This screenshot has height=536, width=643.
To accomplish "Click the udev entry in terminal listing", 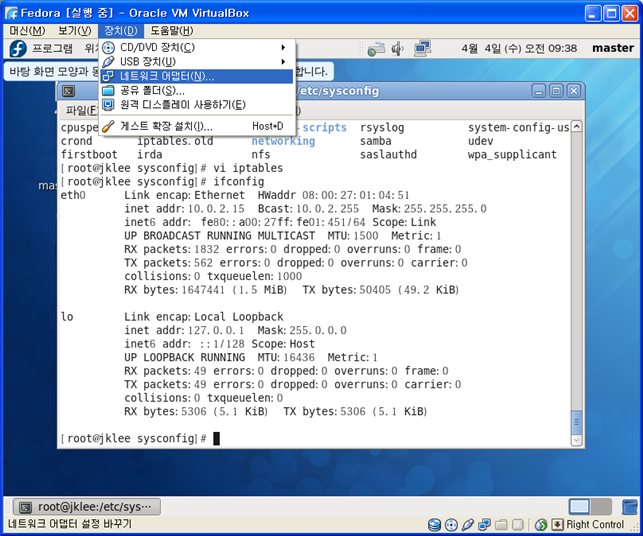I will point(480,141).
